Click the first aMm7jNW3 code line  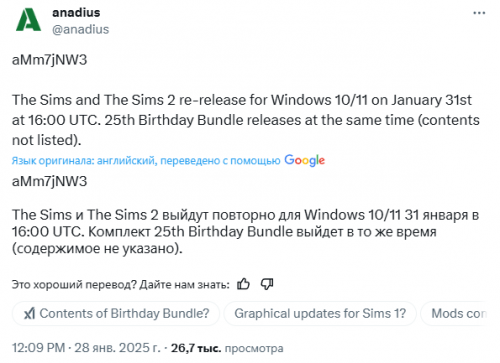coord(49,60)
